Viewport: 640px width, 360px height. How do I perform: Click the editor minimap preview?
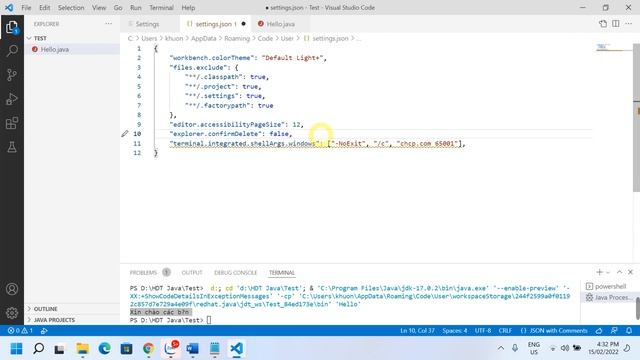pyautogui.click(x=613, y=48)
